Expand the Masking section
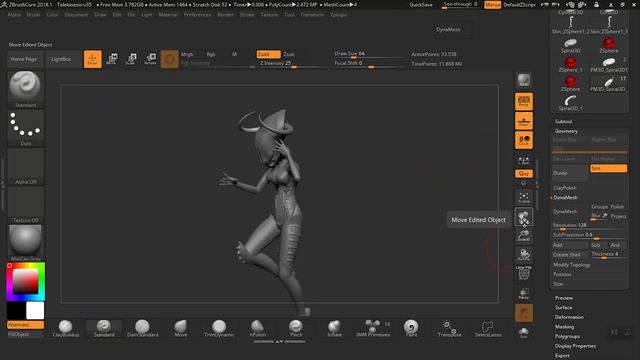Screen dimensions: 640x360 (x=564, y=327)
